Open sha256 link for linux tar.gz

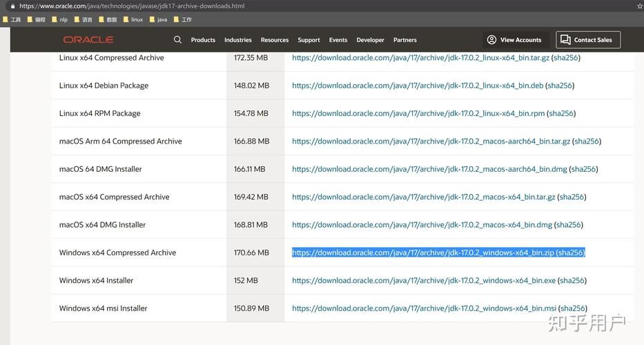click(x=565, y=58)
